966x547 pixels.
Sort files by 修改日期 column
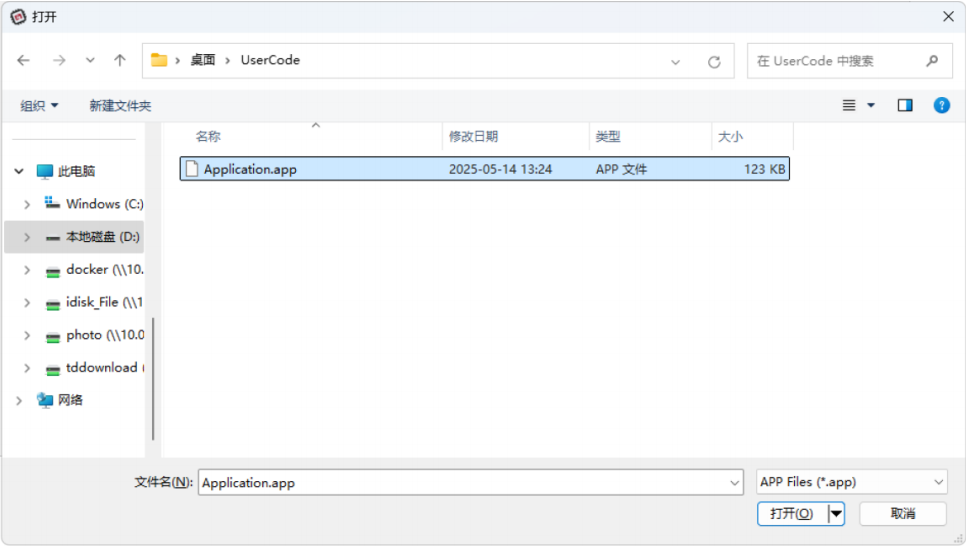(474, 137)
